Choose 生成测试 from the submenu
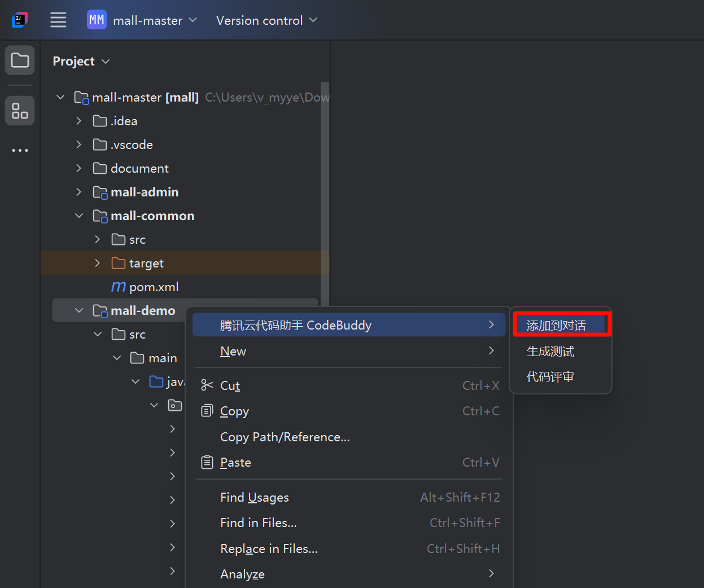Viewport: 704px width, 588px height. click(x=550, y=352)
